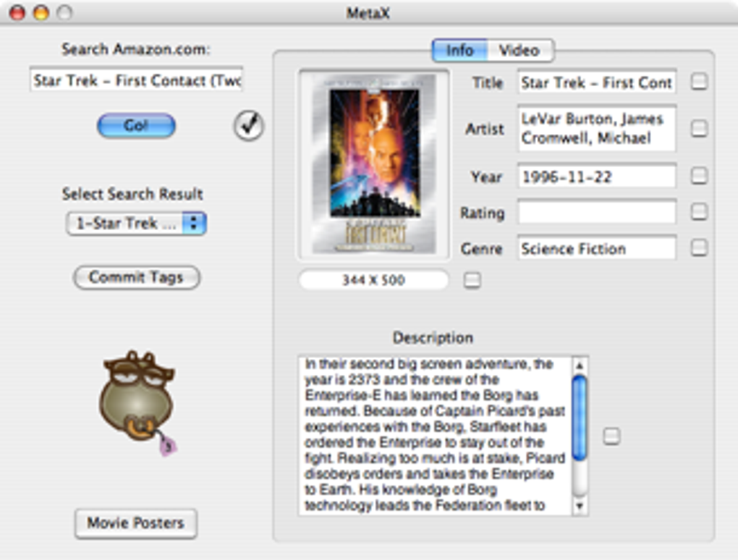Open the Select Search Result dropdown

tap(136, 223)
